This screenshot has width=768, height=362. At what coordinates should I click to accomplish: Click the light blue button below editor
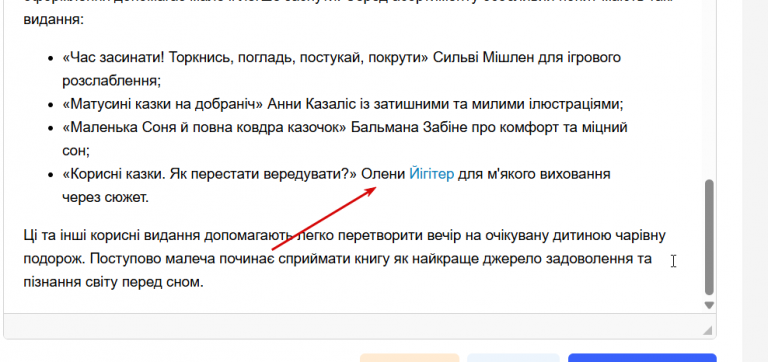click(513, 358)
